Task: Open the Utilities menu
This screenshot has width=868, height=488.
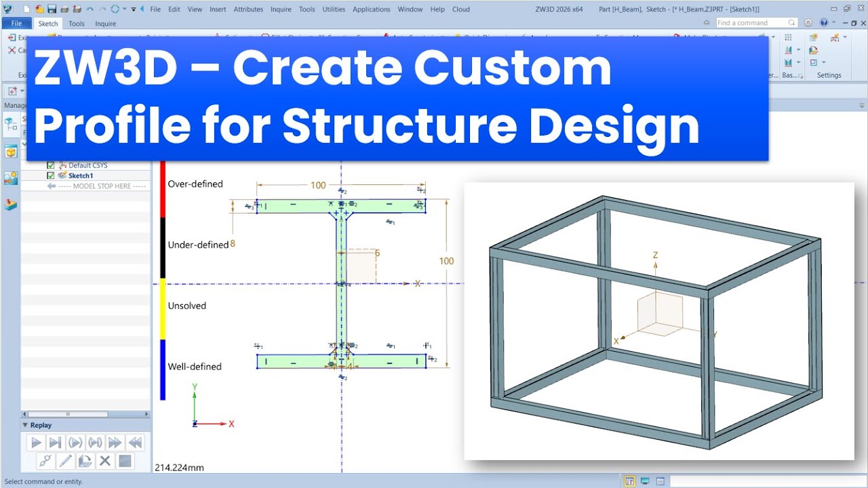Action: pyautogui.click(x=334, y=9)
